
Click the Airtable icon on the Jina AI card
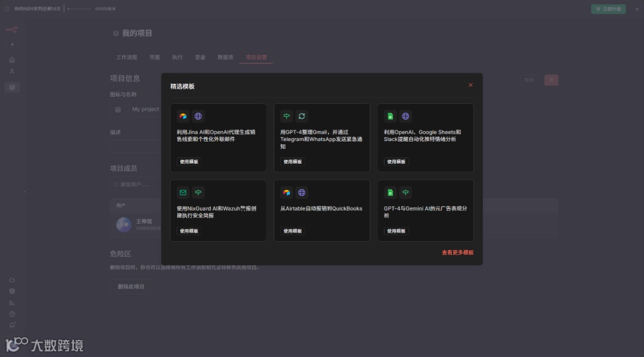(x=183, y=116)
